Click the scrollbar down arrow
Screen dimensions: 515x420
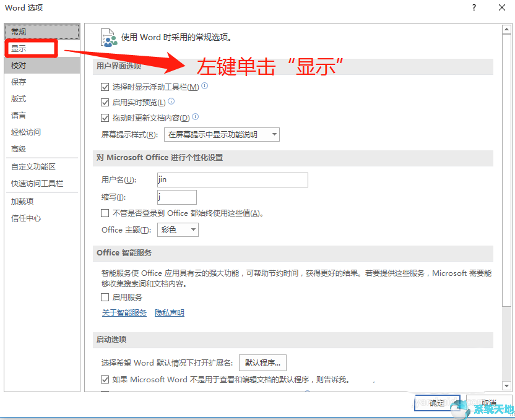506,386
